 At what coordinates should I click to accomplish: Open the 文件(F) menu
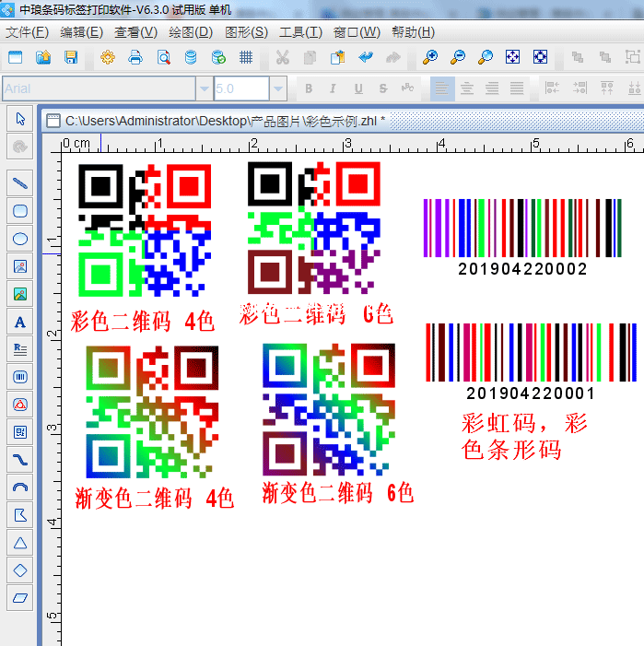coord(27,32)
